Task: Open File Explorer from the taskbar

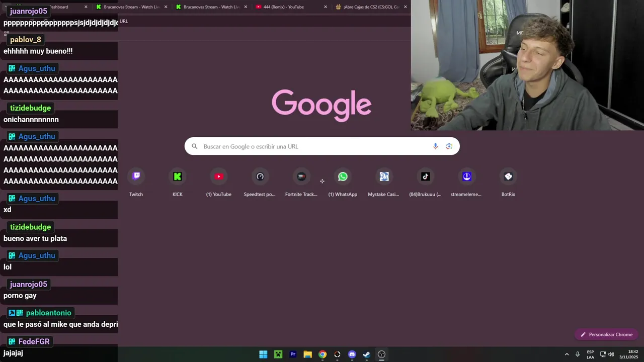Action: 307,354
